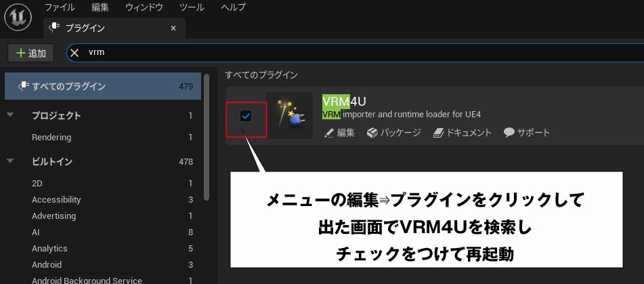Select the プラグイン tab

pos(114,28)
